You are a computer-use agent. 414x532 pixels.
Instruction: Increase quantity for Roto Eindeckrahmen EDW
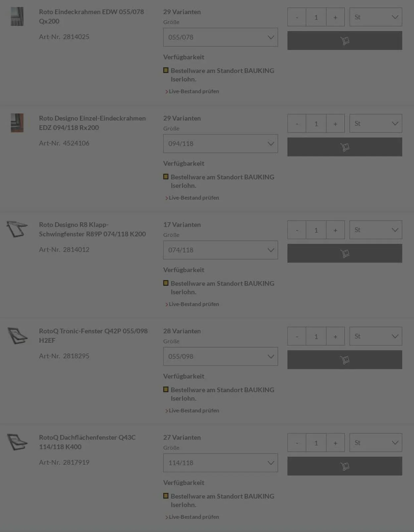335,17
